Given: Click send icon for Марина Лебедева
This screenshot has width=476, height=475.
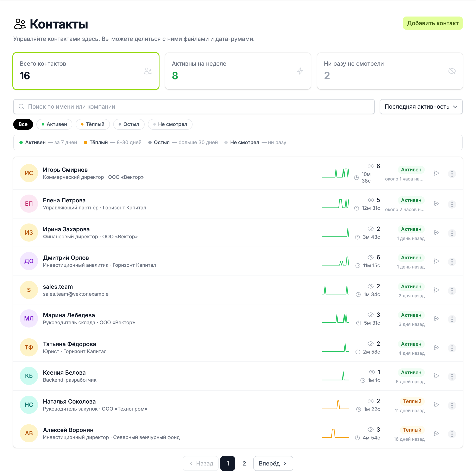Looking at the screenshot, I should click(436, 318).
